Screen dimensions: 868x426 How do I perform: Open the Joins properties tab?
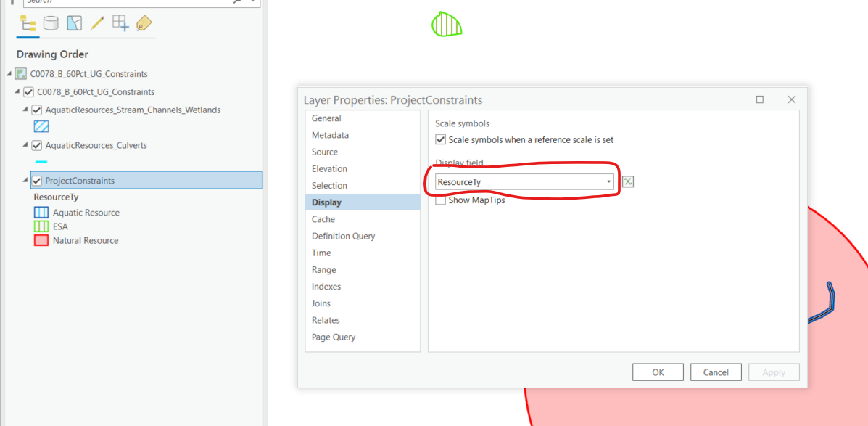click(363, 303)
